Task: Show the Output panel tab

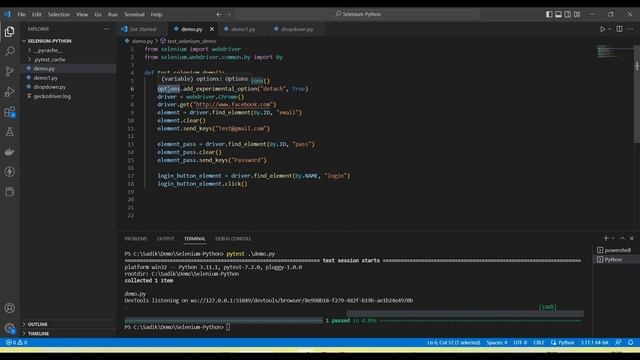Action: pyautogui.click(x=165, y=238)
